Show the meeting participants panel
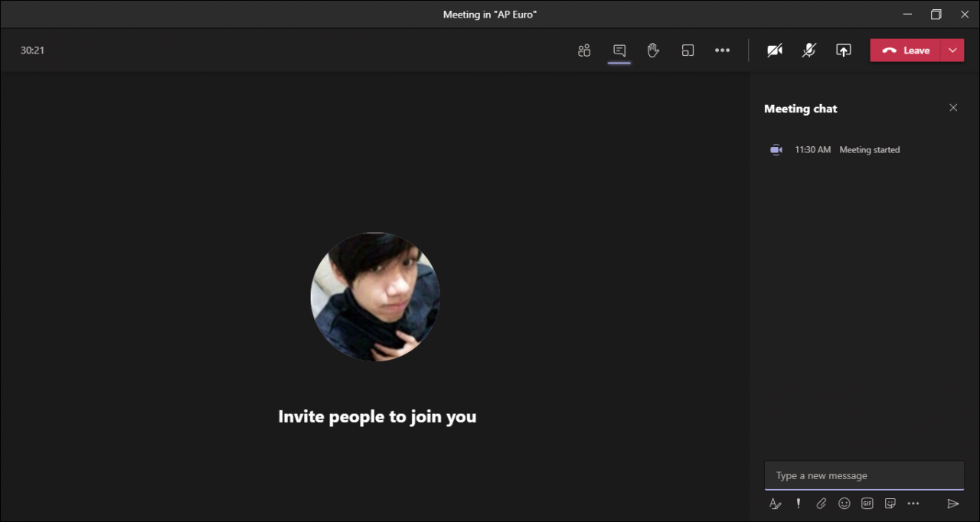980x522 pixels. [584, 51]
